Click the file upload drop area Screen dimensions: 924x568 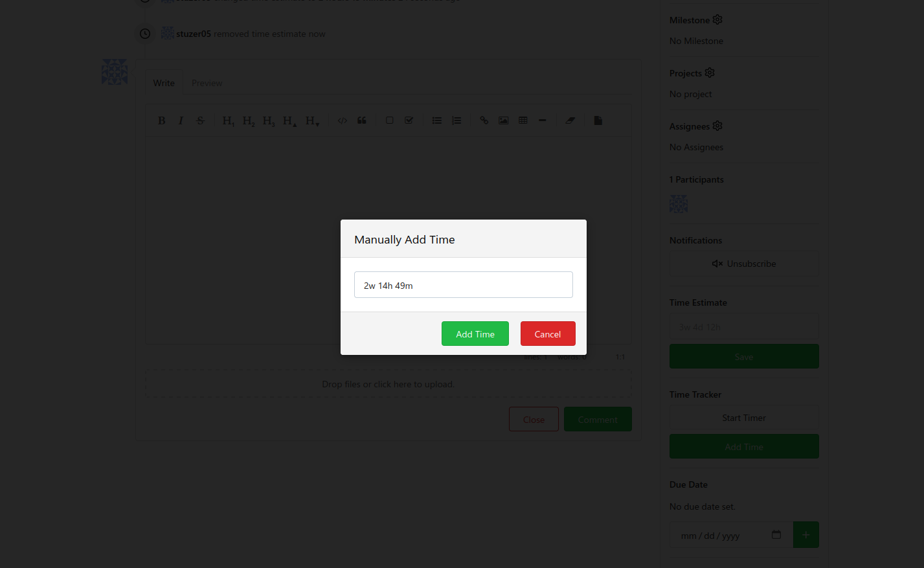[x=389, y=383]
